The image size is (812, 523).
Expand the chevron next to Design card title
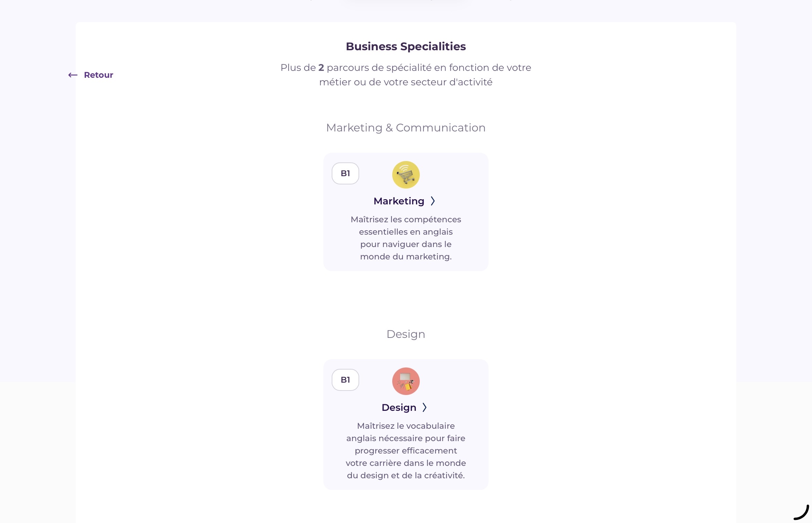pyautogui.click(x=425, y=407)
